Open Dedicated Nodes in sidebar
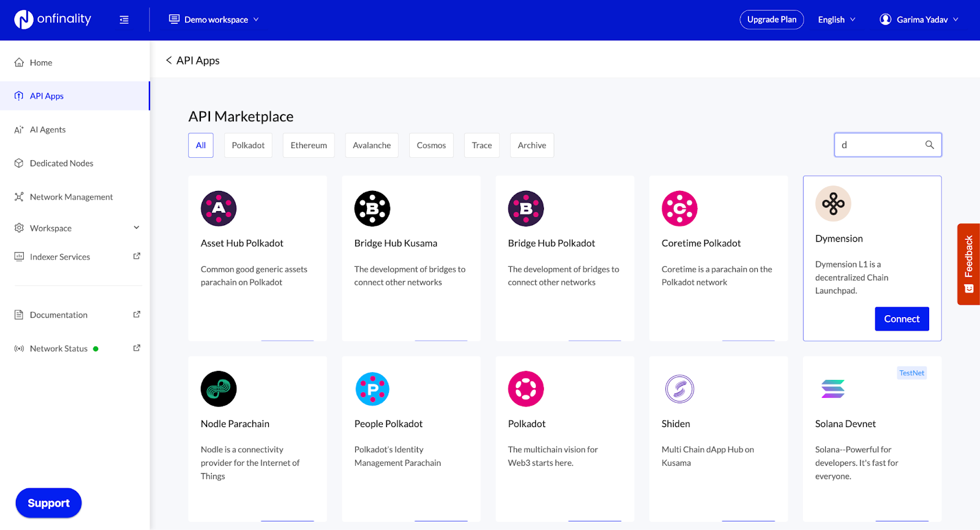The image size is (980, 530). 75,163
